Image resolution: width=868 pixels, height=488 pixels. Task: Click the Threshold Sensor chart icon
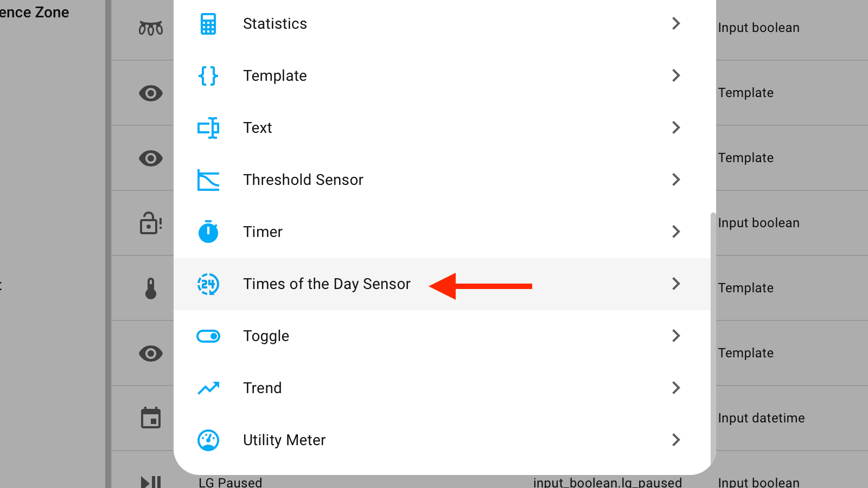(x=208, y=180)
